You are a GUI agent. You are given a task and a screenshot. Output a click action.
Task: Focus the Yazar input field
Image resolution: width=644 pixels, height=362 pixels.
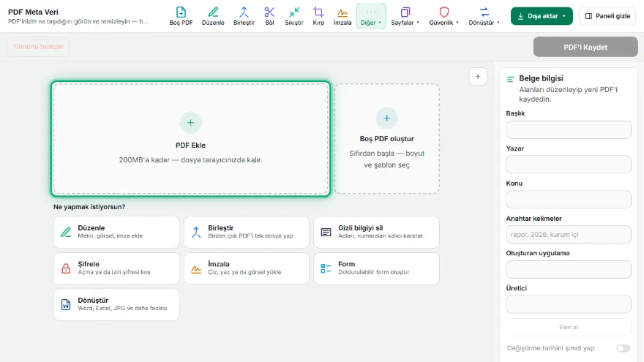point(569,164)
